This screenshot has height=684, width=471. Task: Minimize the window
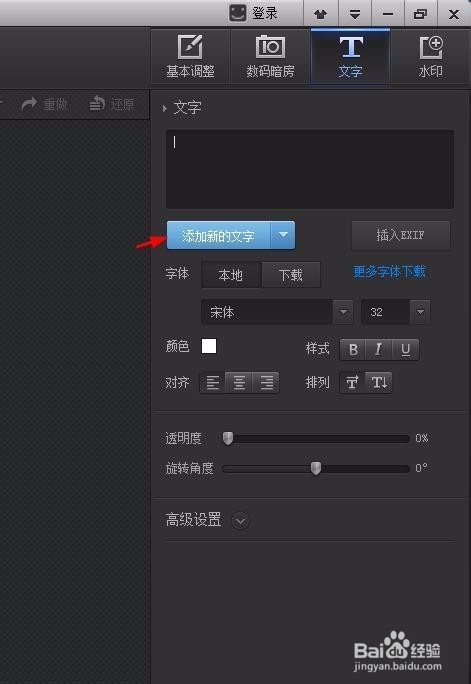pyautogui.click(x=388, y=14)
